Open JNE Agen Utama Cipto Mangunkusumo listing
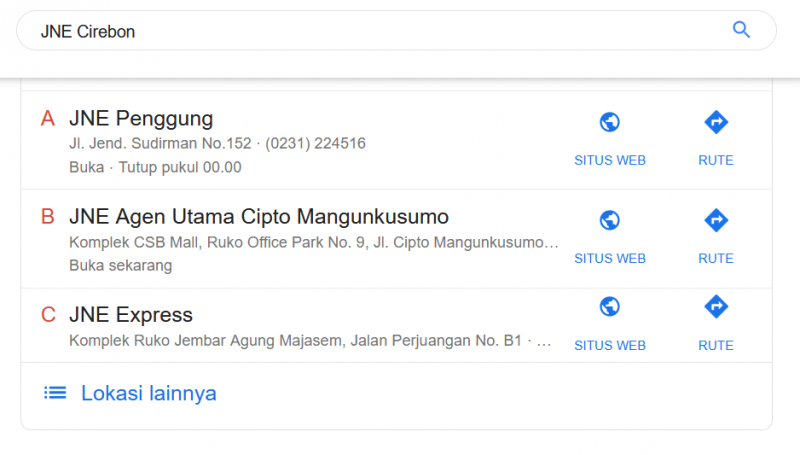800x455 pixels. pos(259,217)
